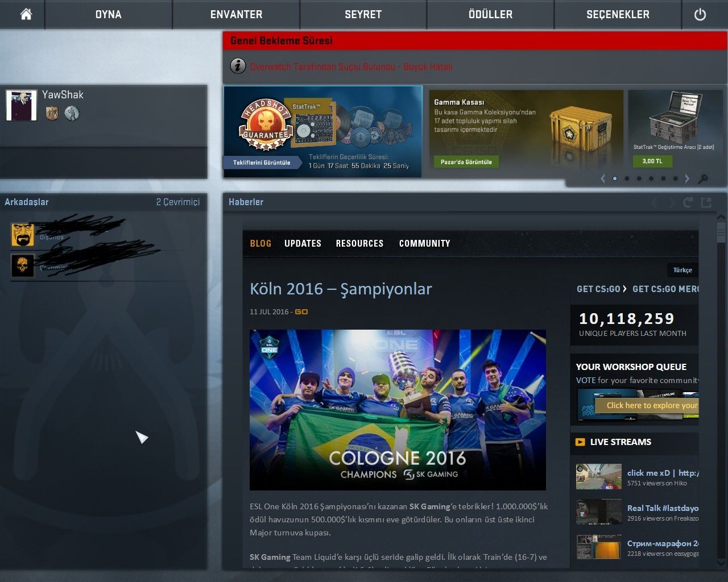
Task: Open the OYNA menu
Action: pos(109,14)
